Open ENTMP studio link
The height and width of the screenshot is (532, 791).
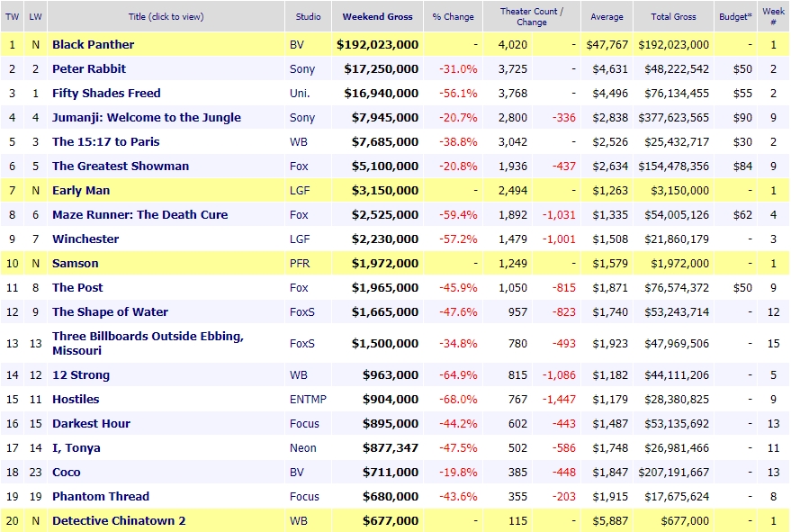point(309,400)
